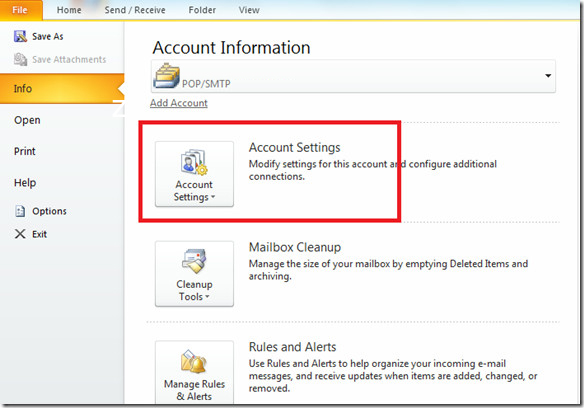Image resolution: width=584 pixels, height=408 pixels.
Task: Select Print in the backstage menu
Action: click(25, 151)
